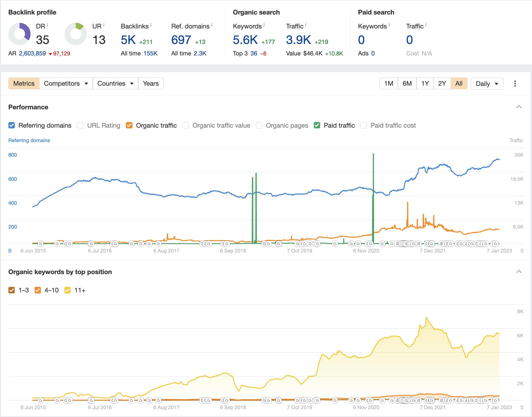Open the Daily interval dropdown
This screenshot has width=532, height=417.
487,84
